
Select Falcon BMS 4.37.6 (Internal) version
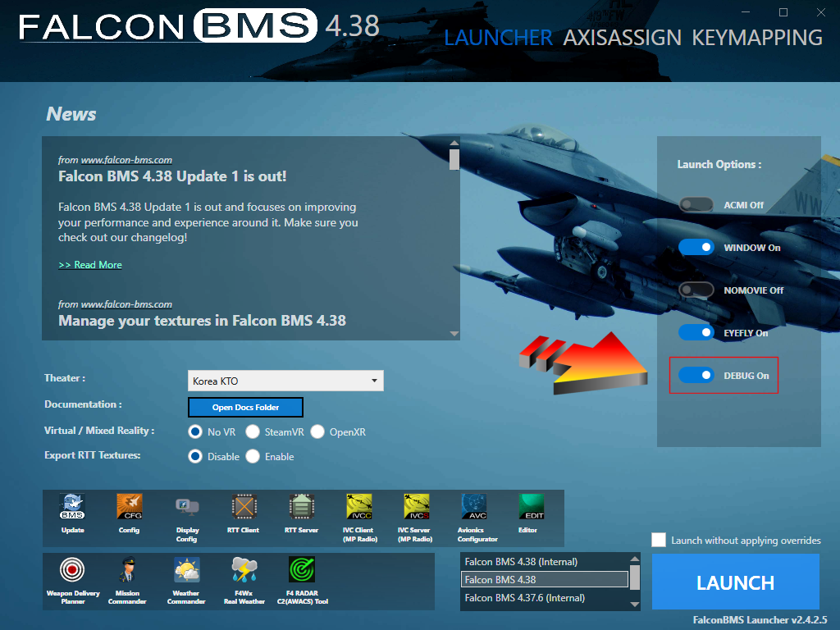pos(525,598)
